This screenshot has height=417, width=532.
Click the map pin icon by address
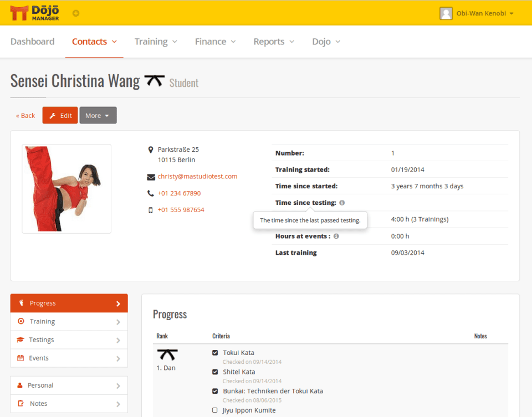(151, 150)
